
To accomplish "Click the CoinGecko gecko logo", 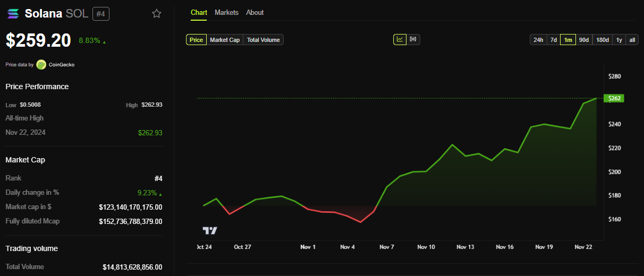I will pyautogui.click(x=41, y=65).
